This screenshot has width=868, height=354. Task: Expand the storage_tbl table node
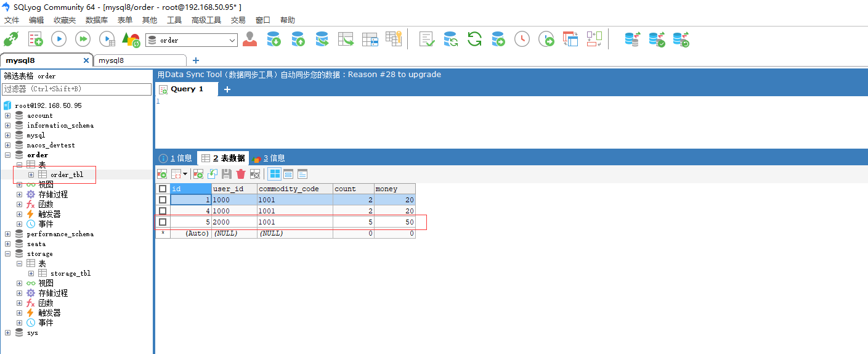point(31,273)
